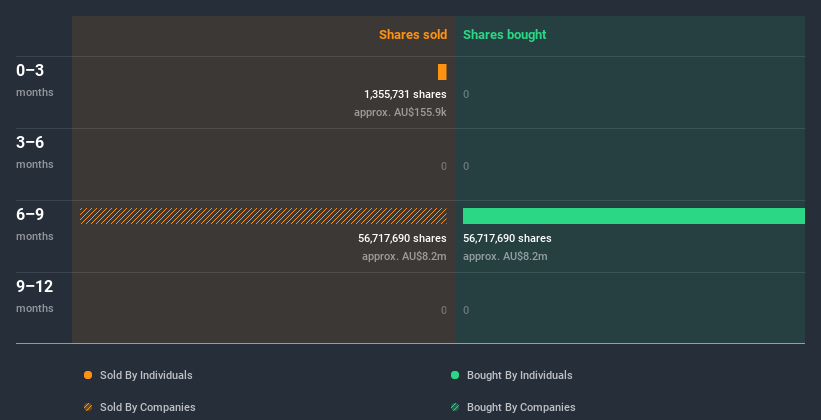Click approx. AU$8.2m in the bought column
The width and height of the screenshot is (821, 420).
[x=505, y=256]
